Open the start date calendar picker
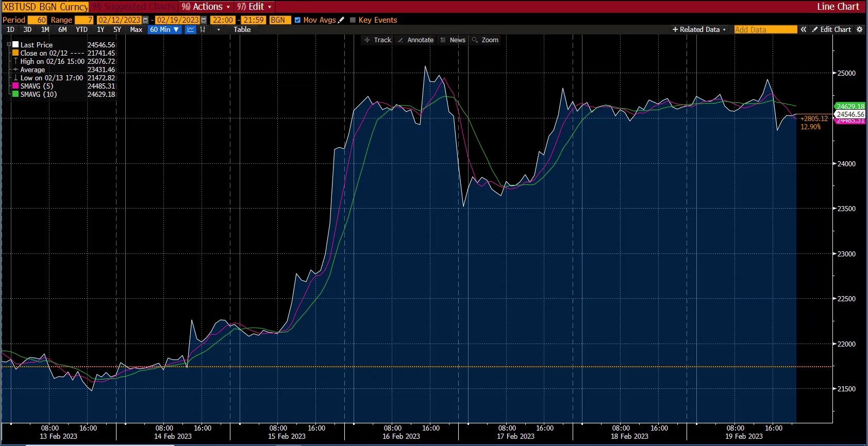The image size is (868, 446). [145, 20]
